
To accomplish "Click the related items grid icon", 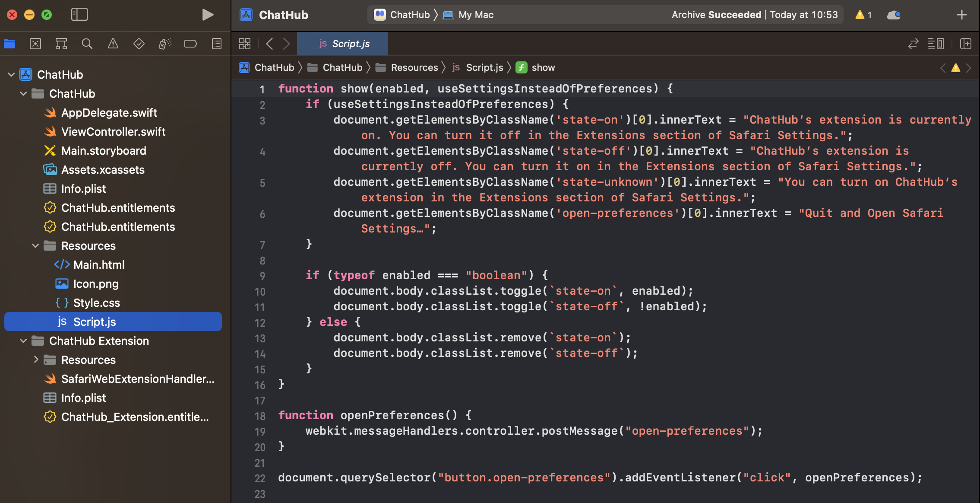I will [x=245, y=44].
